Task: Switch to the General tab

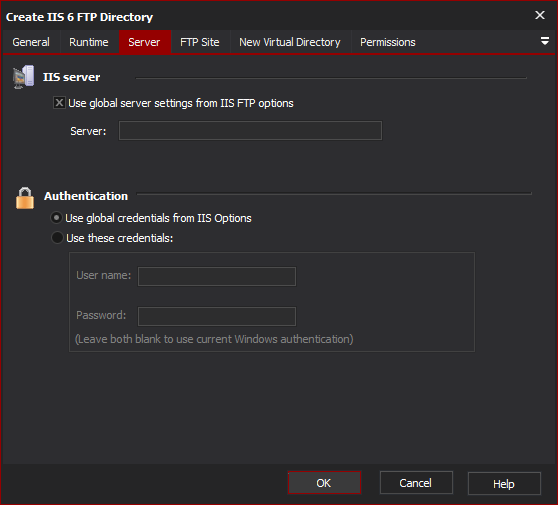Action: click(x=31, y=42)
